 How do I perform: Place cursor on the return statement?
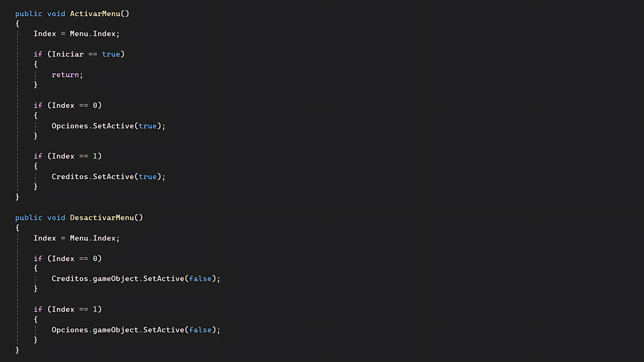(67, 75)
